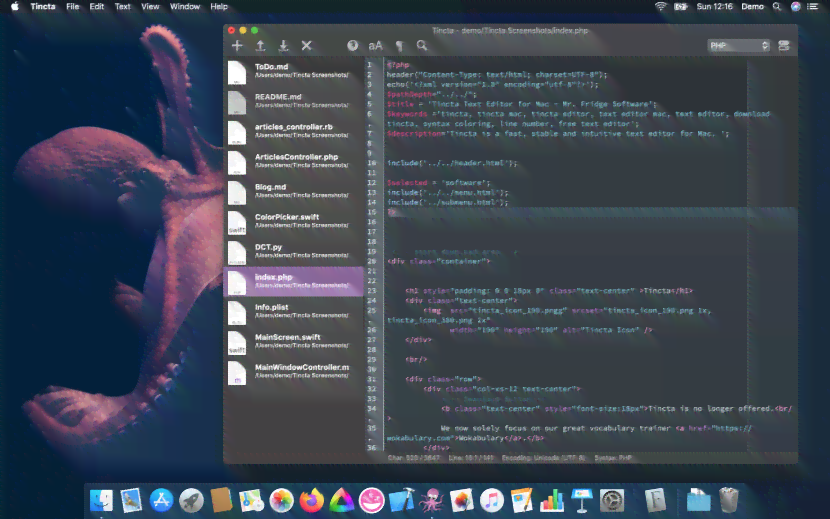Open Photos from the Dock
Screen dimensions: 830x519
coord(282,500)
